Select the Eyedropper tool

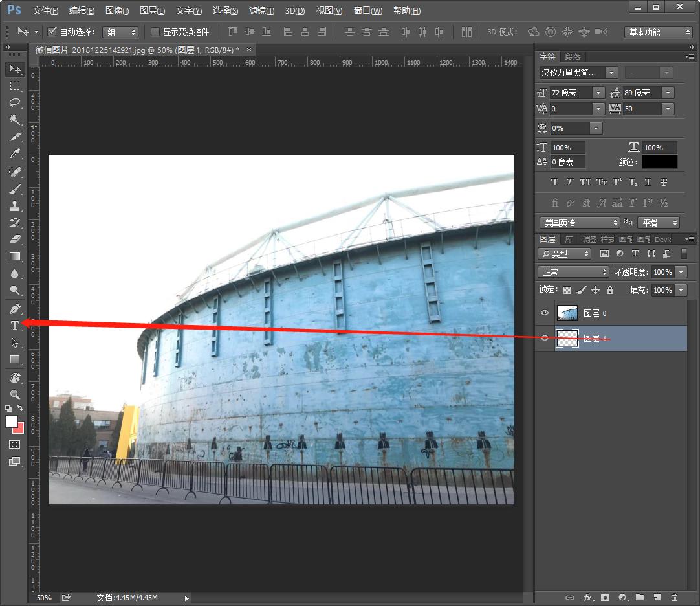pos(15,154)
